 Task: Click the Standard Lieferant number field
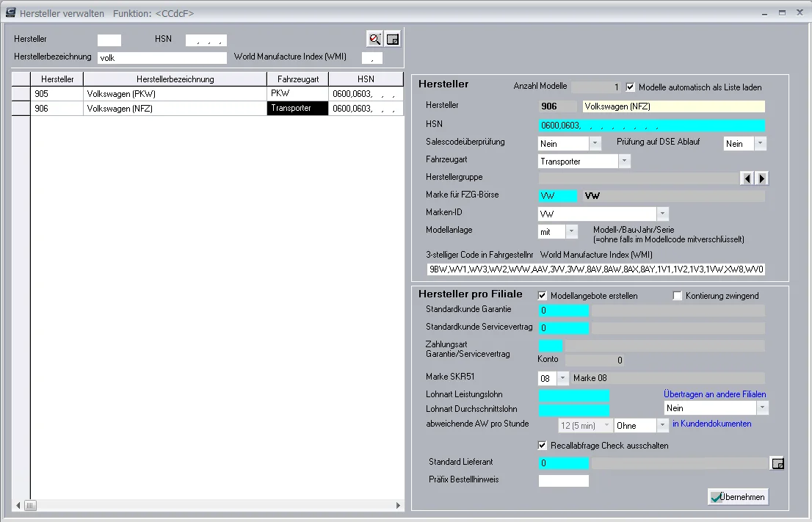[563, 463]
